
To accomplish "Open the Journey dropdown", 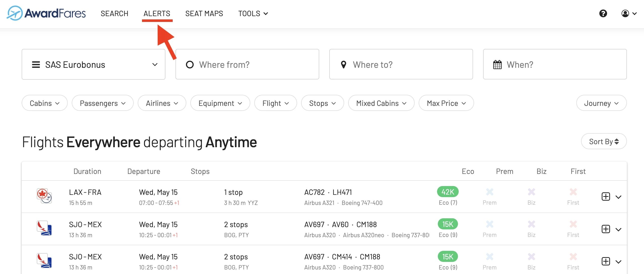I will 601,103.
